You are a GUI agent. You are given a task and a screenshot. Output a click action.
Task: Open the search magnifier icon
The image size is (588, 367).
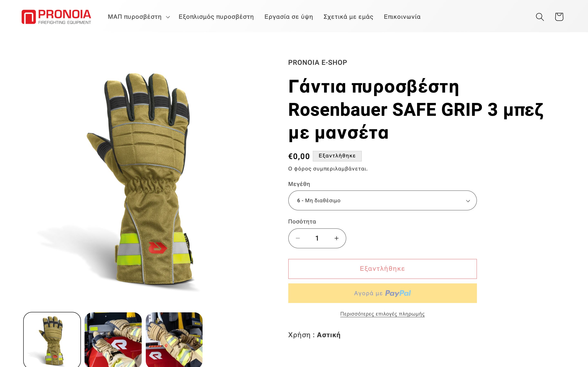(x=540, y=17)
